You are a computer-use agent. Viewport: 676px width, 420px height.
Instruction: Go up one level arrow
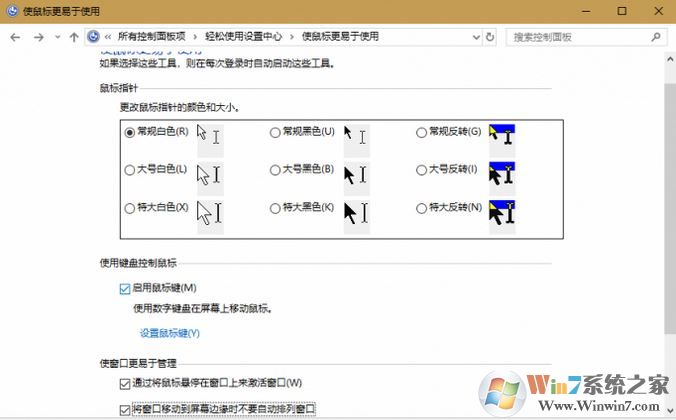74,38
